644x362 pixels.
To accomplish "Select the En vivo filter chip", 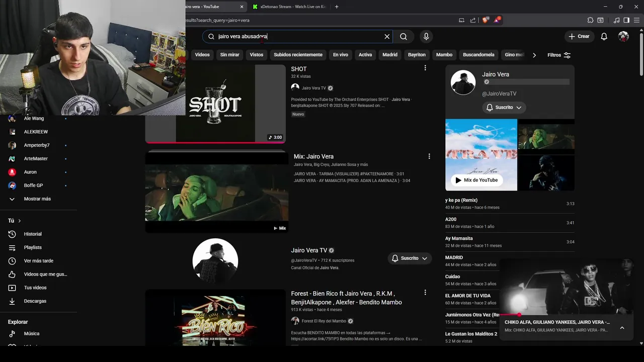I will 341,55.
